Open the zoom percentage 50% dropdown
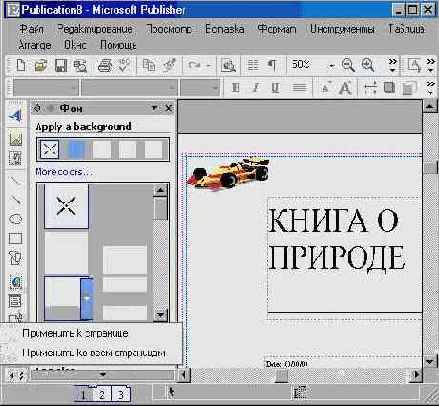This screenshot has height=406, width=439. point(331,65)
